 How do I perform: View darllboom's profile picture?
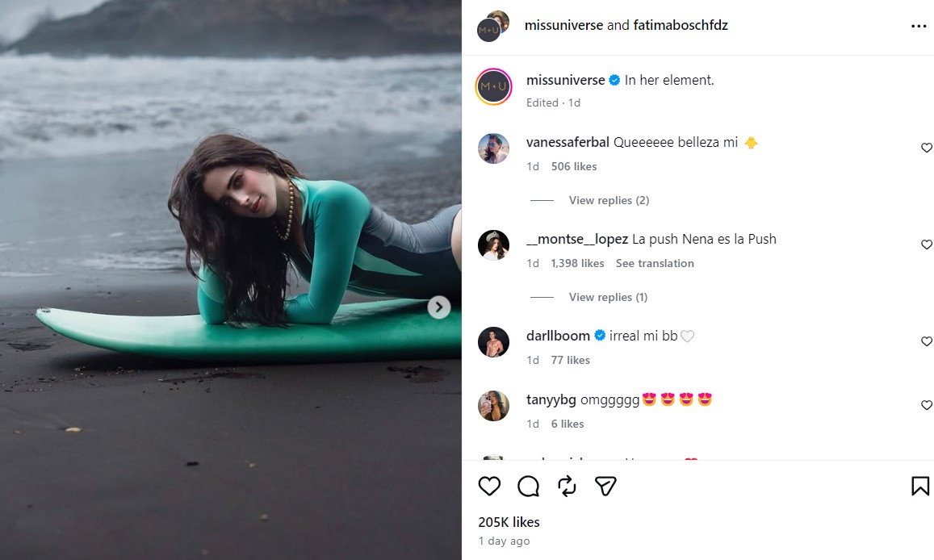point(493,342)
